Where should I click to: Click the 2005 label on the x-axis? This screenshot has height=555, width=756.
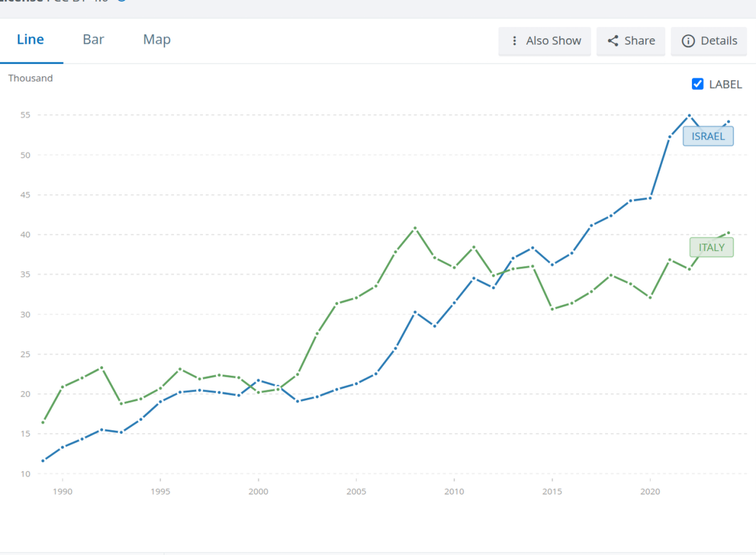pos(356,491)
